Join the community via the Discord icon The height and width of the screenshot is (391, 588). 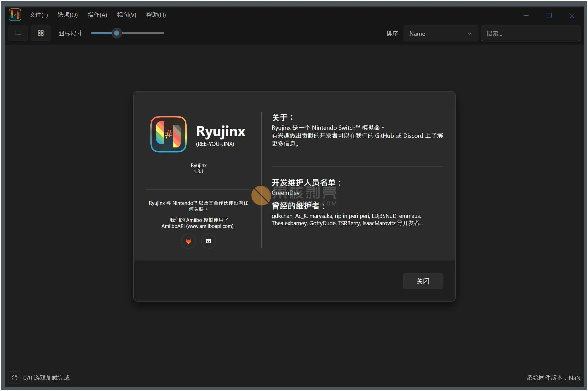tap(208, 241)
